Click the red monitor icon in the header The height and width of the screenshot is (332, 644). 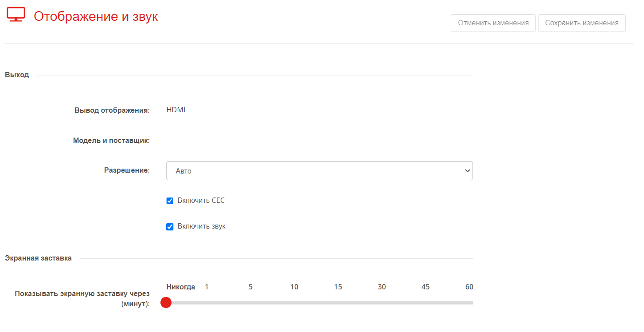tap(16, 14)
